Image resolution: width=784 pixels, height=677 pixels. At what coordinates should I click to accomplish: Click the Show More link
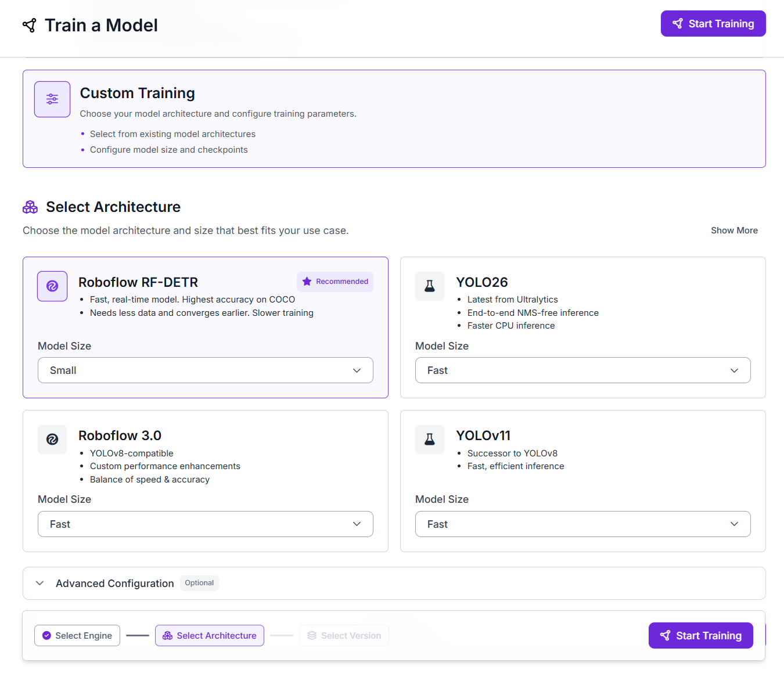[x=734, y=231]
